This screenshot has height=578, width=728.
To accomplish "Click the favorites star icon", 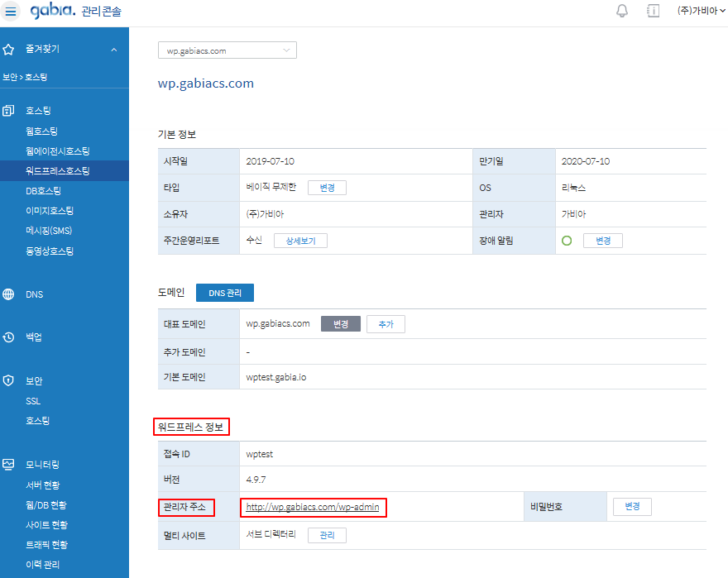I will coord(8,50).
